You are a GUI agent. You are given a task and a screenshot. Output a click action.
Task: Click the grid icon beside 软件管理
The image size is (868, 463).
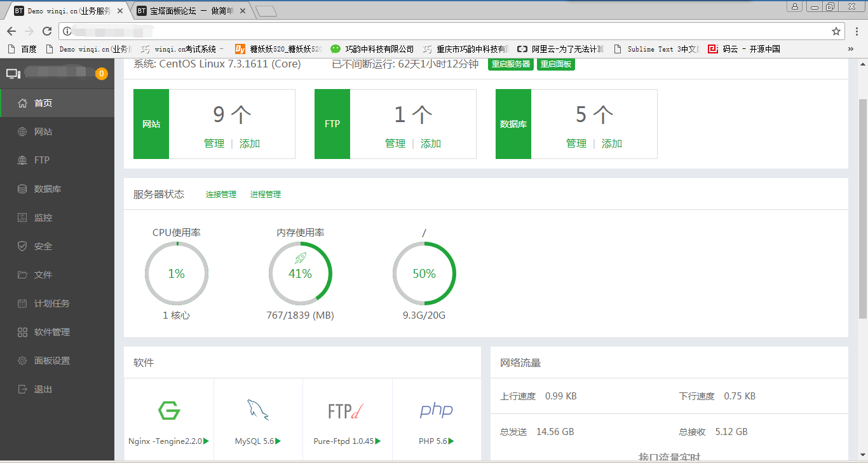[x=23, y=332]
